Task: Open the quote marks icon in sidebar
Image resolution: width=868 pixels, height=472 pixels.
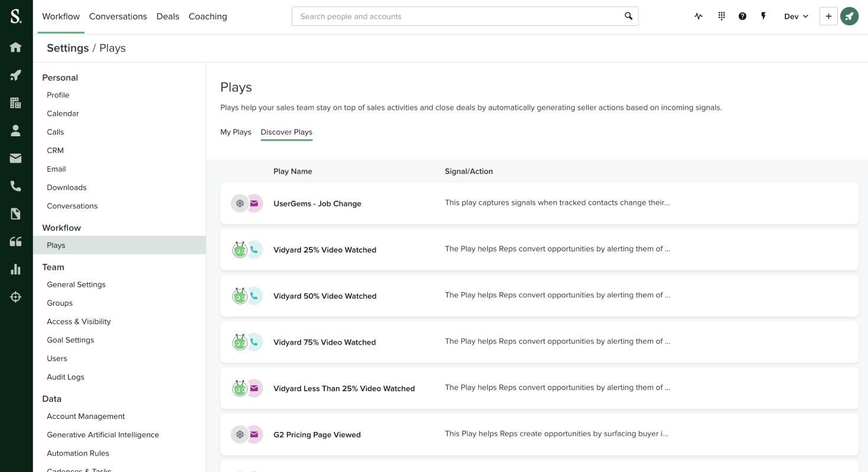Action: tap(16, 241)
